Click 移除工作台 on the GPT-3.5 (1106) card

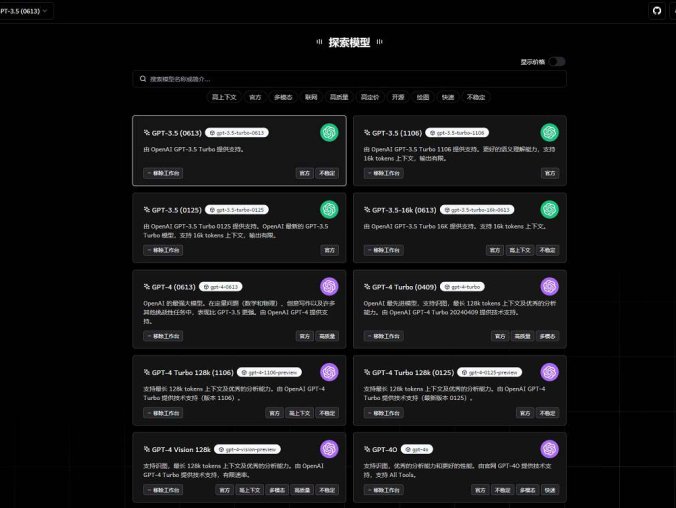(x=384, y=173)
